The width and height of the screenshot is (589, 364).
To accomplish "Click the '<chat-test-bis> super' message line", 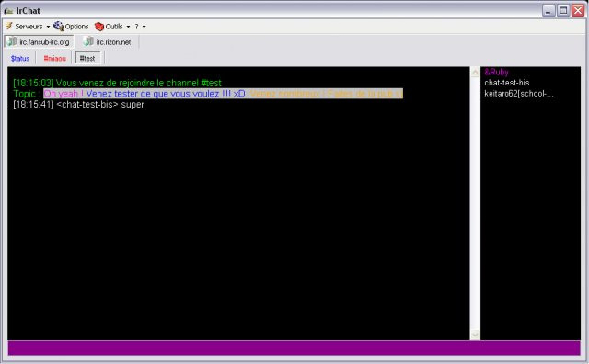I will [x=78, y=104].
